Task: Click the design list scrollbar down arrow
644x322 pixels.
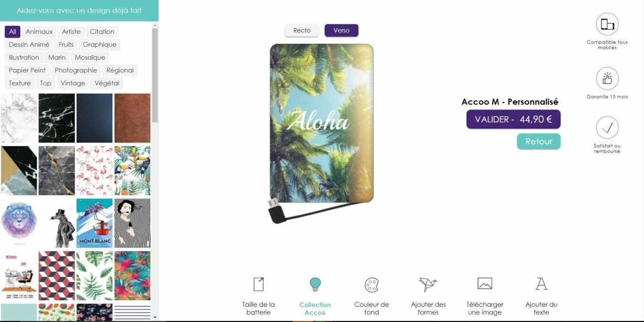Action: tap(155, 317)
